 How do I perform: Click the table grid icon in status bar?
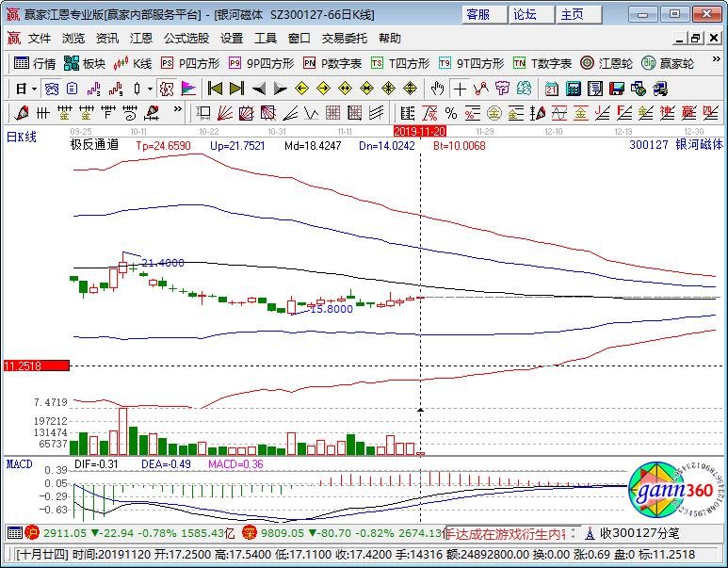click(x=15, y=533)
